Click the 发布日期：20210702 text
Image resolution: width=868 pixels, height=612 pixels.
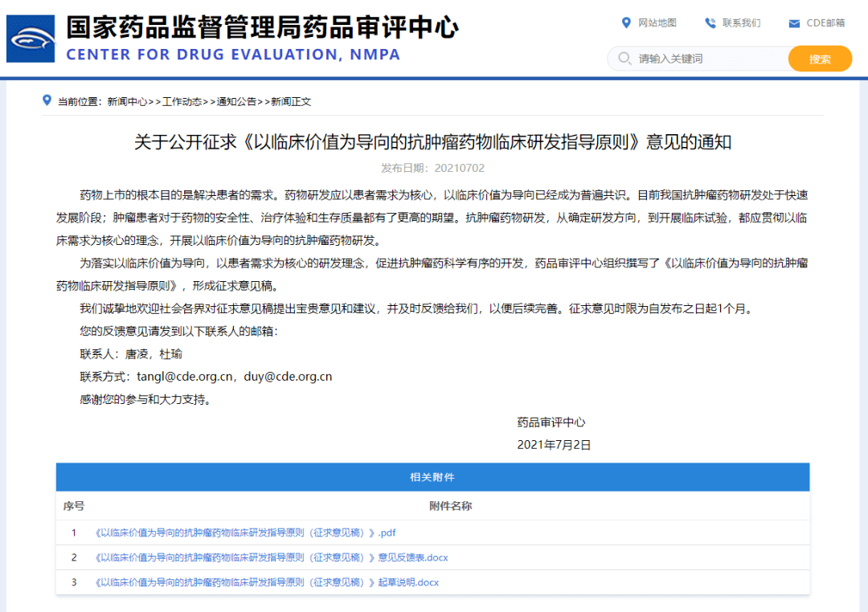[x=432, y=168]
